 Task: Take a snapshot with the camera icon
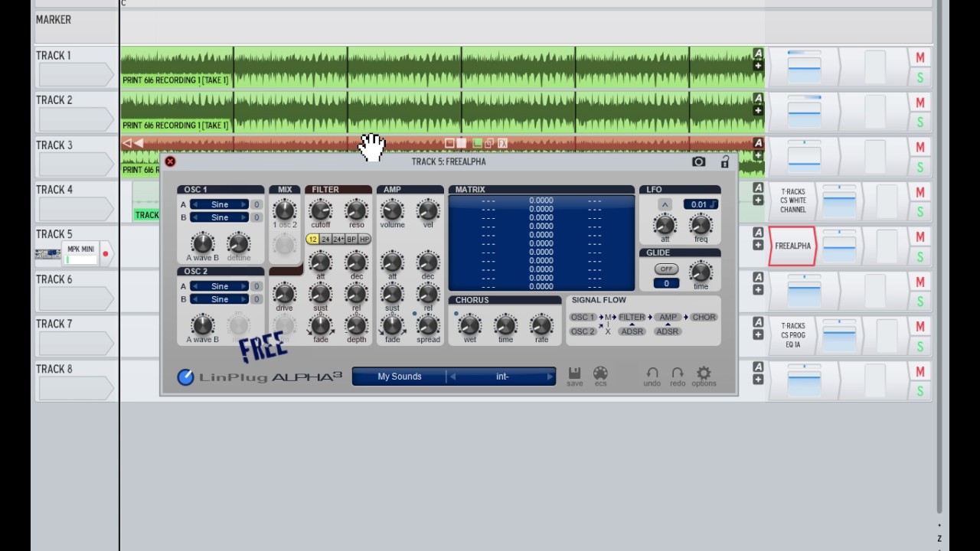(698, 161)
